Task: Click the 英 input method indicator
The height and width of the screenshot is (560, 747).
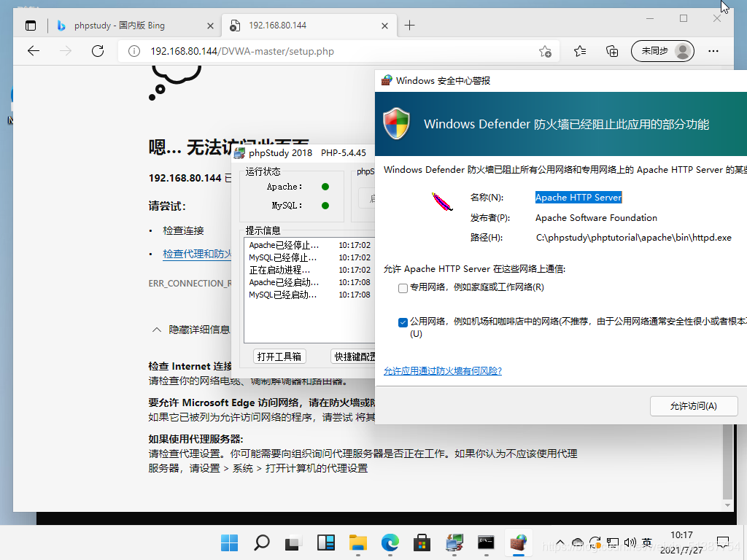Action: tap(647, 542)
